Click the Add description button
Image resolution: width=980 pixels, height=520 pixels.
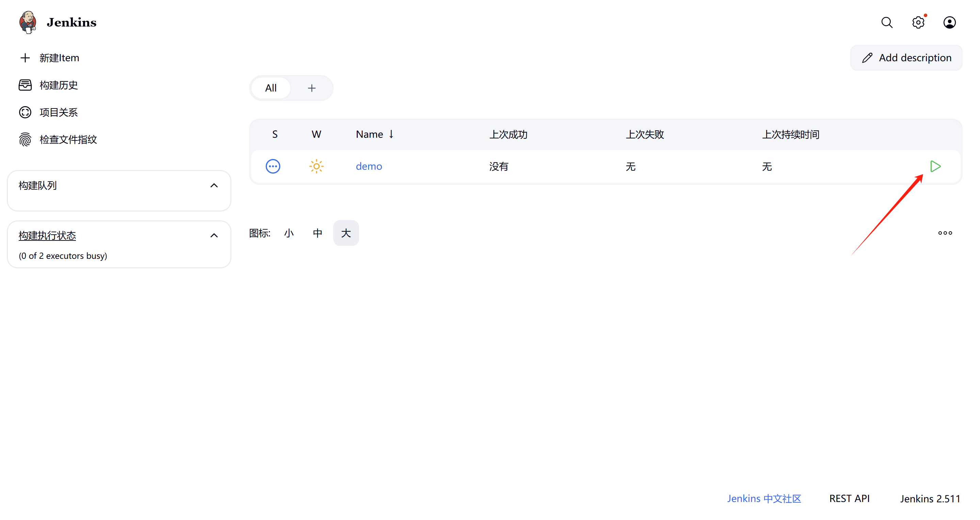[x=906, y=58]
